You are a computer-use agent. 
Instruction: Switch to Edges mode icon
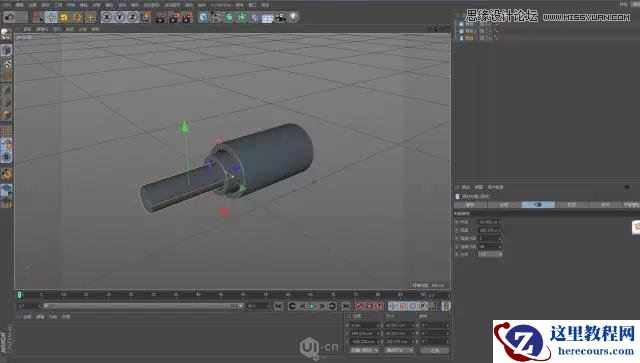click(6, 102)
